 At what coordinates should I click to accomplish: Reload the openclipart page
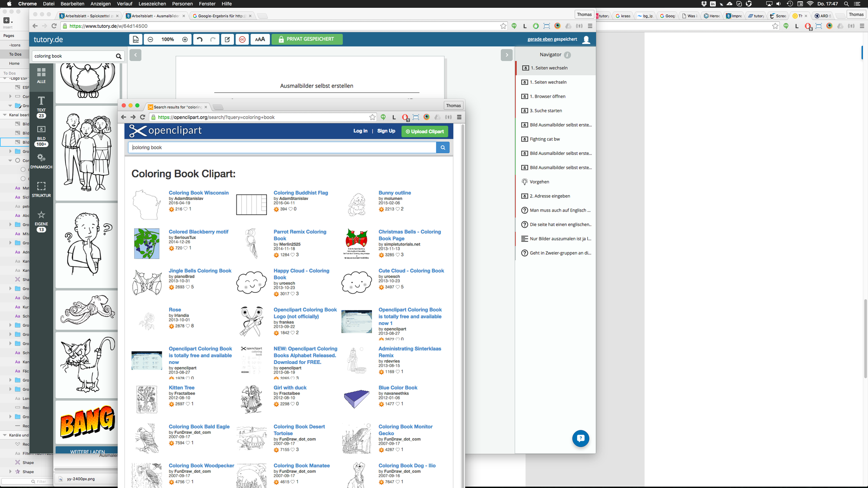tap(142, 117)
